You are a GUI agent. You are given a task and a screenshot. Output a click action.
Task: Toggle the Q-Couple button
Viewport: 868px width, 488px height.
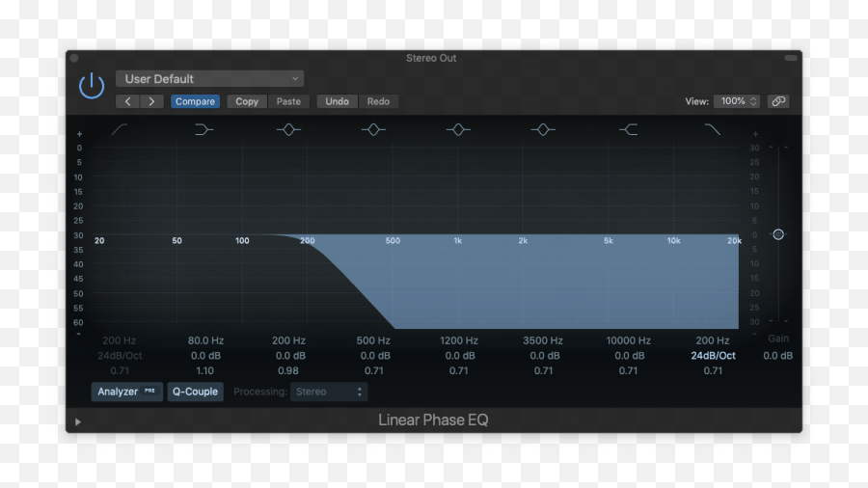(x=196, y=392)
